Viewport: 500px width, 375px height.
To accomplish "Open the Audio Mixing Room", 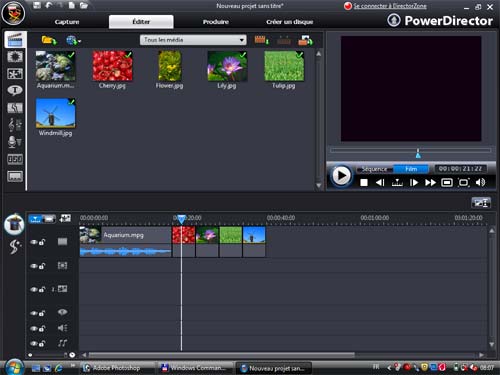I will click(15, 125).
